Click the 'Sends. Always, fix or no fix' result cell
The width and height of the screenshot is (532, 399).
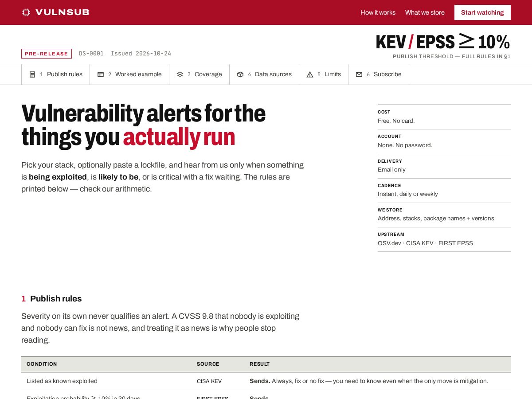click(x=369, y=381)
